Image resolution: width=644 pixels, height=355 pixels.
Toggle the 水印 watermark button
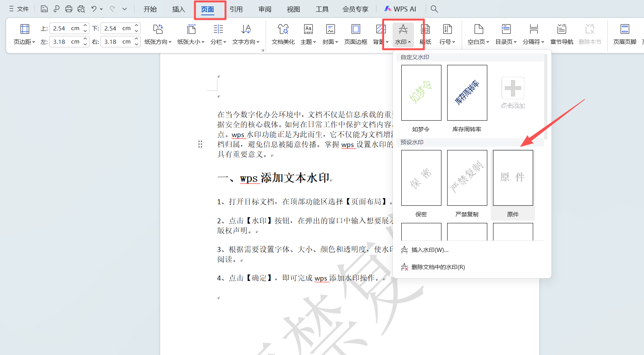click(403, 34)
